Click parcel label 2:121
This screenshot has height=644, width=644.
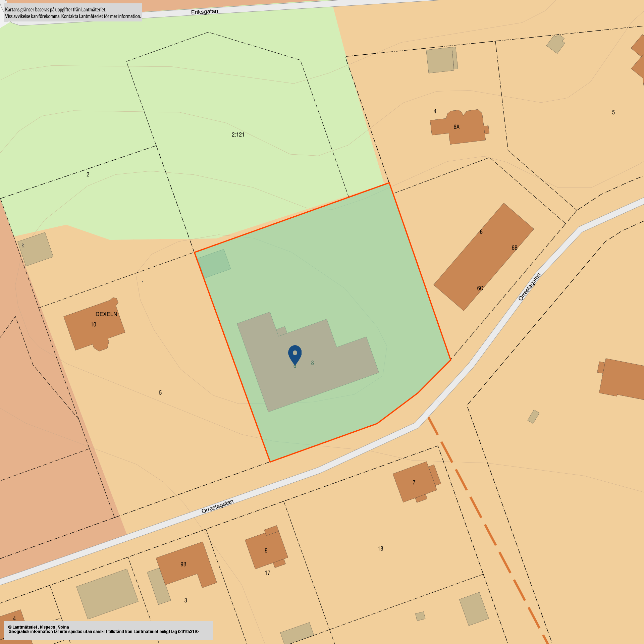click(238, 135)
